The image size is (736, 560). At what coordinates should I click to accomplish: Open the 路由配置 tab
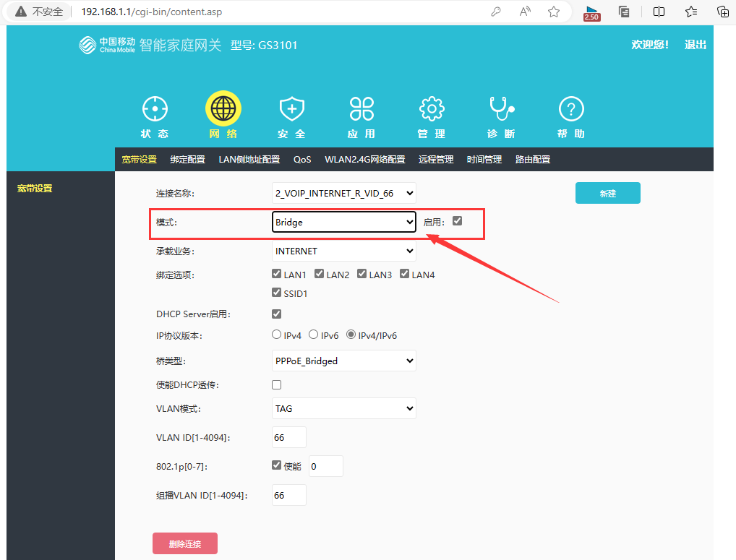pos(533,159)
